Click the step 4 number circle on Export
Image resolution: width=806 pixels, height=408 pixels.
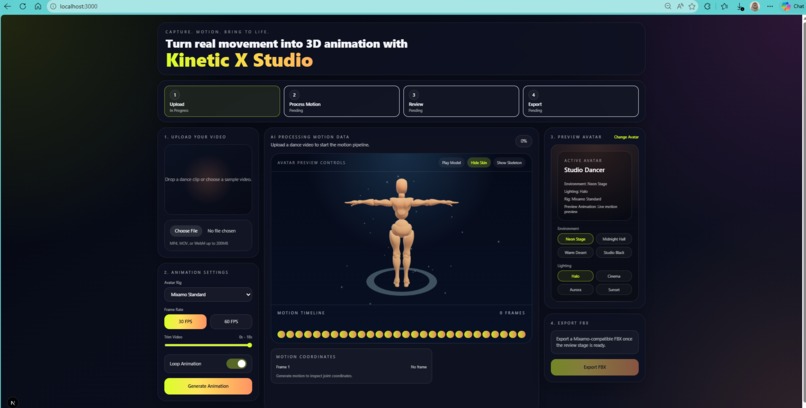tap(533, 95)
